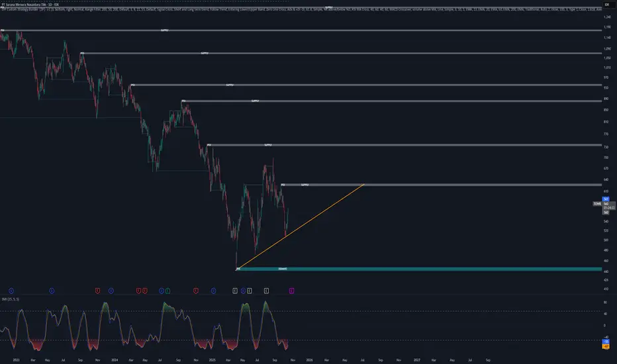This screenshot has width=617, height=364.
Task: Click the 1,140 price scale value
Action: [x=607, y=38]
